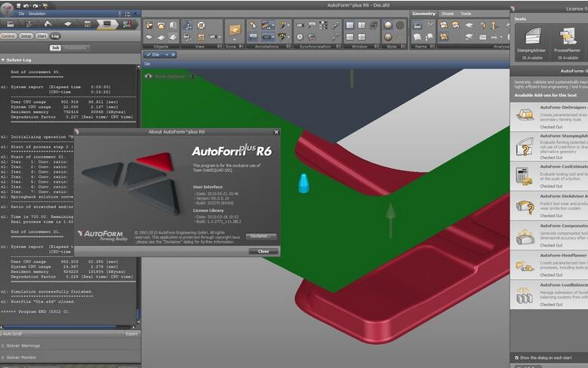Open the AutoForm application menu orb

(7, 9)
